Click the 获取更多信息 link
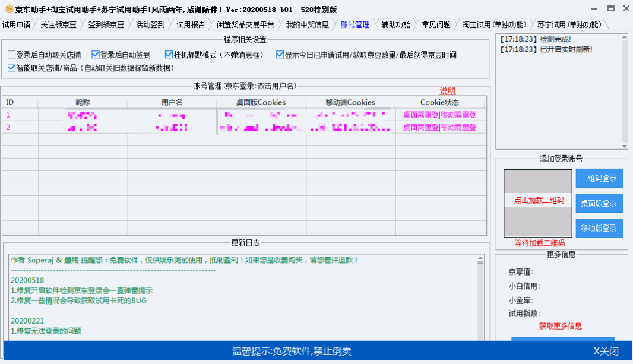This screenshot has height=364, width=633. (x=562, y=327)
